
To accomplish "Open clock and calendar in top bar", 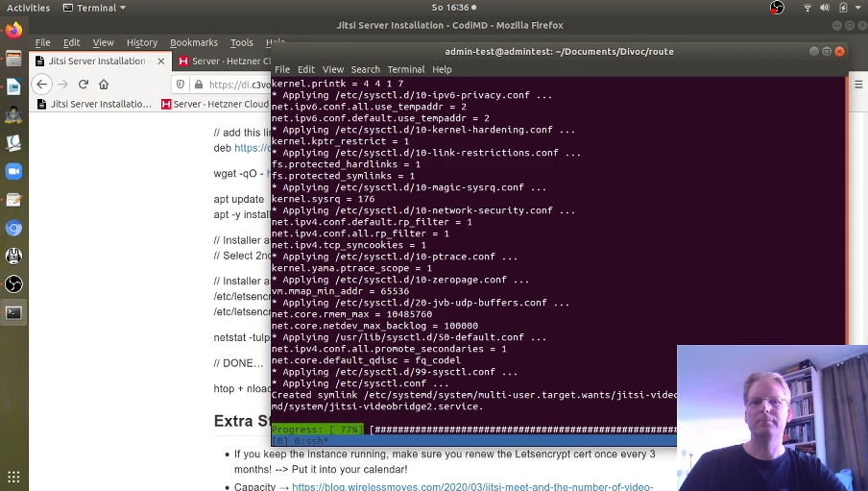I will click(453, 8).
